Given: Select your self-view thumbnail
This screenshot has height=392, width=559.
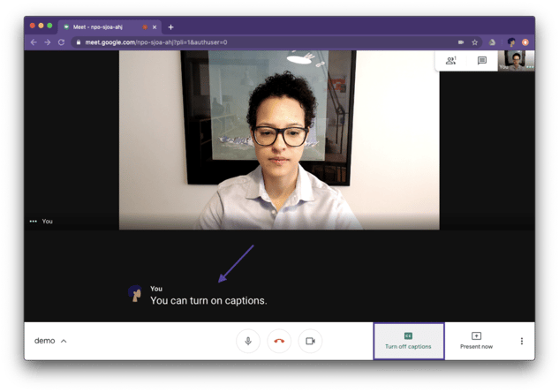Looking at the screenshot, I should coord(517,61).
